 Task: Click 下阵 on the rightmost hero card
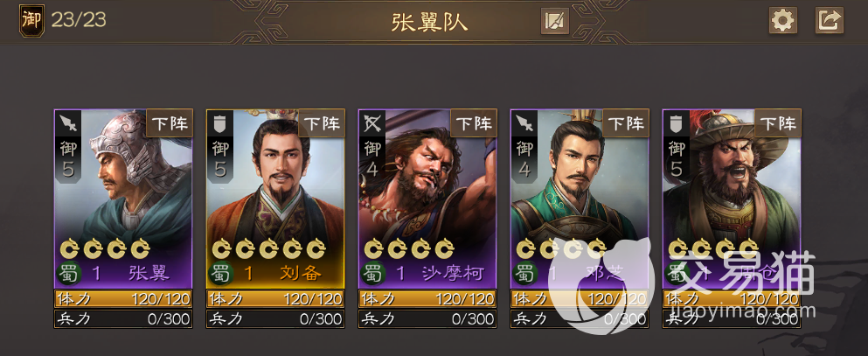[778, 123]
